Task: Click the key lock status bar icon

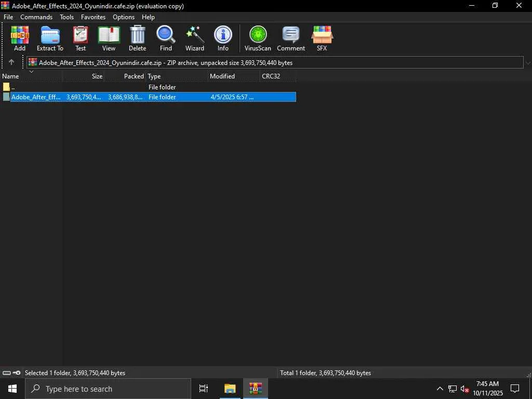Action: pyautogui.click(x=16, y=373)
